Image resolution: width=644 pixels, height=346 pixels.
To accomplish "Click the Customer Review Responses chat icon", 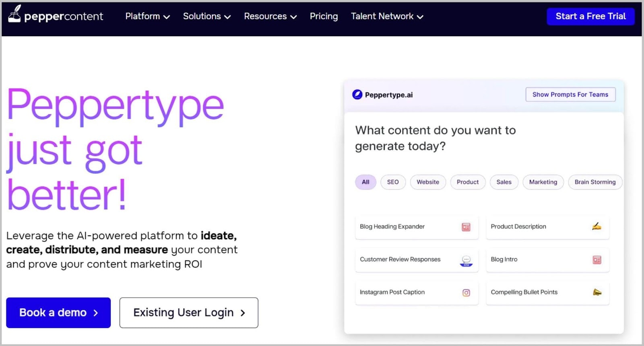I will (x=466, y=260).
